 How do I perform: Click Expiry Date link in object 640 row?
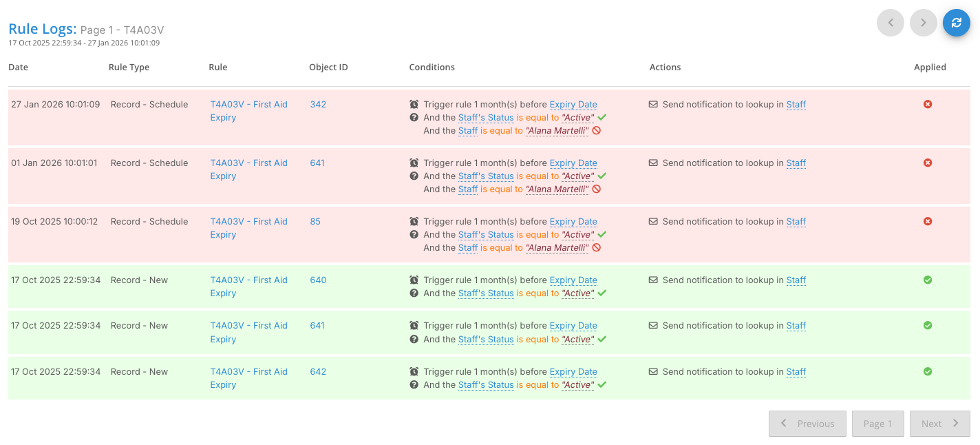point(573,280)
